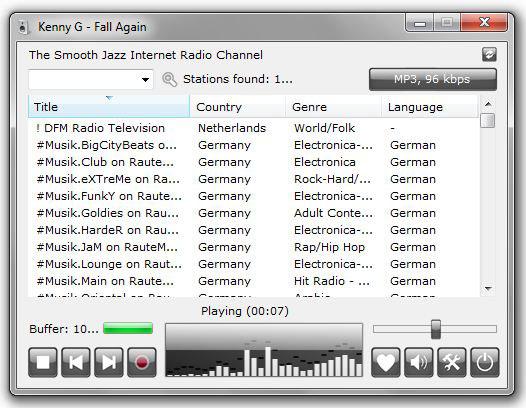Sort list by Genre column header
Screen dimensions: 526x408
pyautogui.click(x=333, y=107)
